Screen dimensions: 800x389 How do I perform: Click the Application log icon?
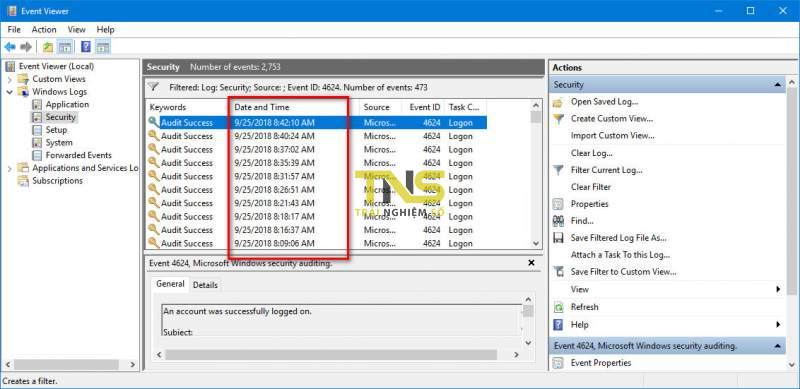point(37,105)
